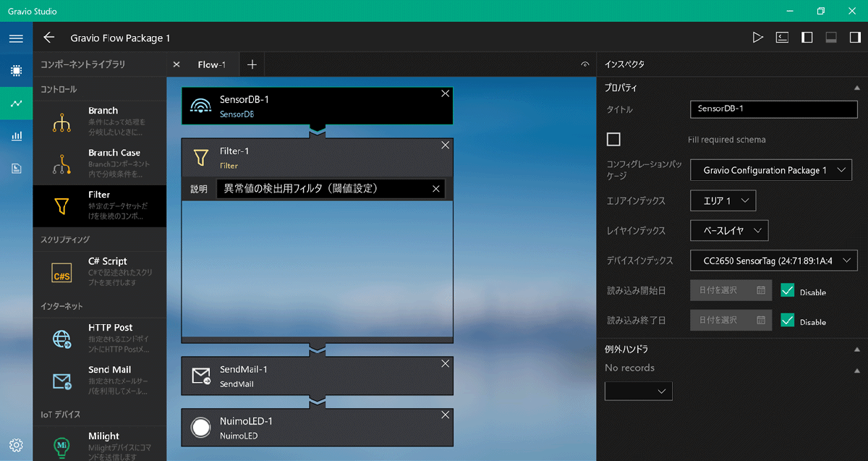The width and height of the screenshot is (868, 461).
Task: Open the console output panel icon
Action: (782, 38)
